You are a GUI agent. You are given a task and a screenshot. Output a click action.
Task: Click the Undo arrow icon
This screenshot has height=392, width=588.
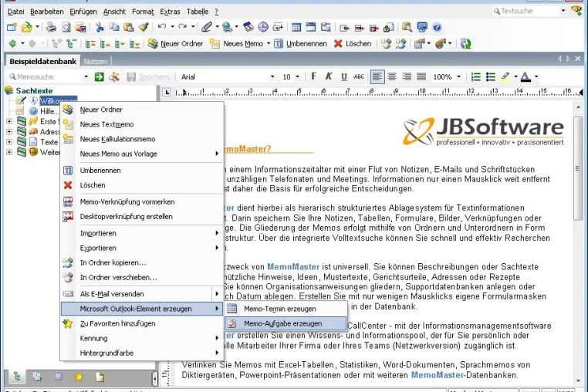point(162,27)
